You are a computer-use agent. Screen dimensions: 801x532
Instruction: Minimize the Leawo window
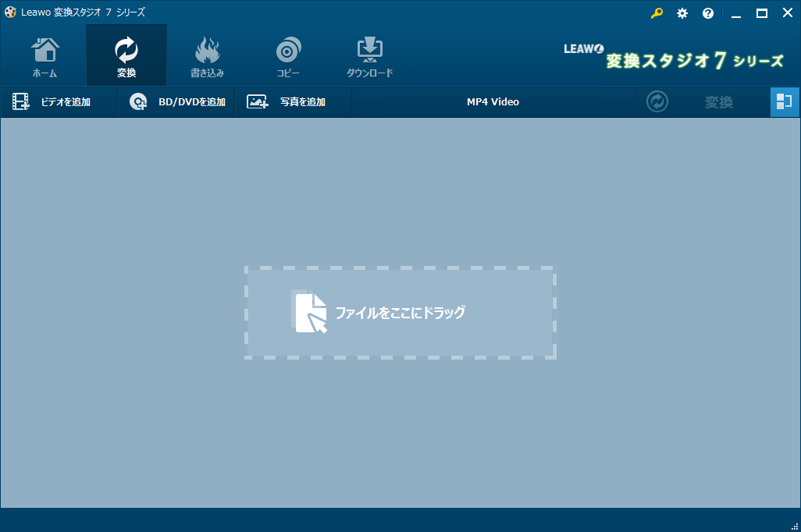pyautogui.click(x=736, y=13)
